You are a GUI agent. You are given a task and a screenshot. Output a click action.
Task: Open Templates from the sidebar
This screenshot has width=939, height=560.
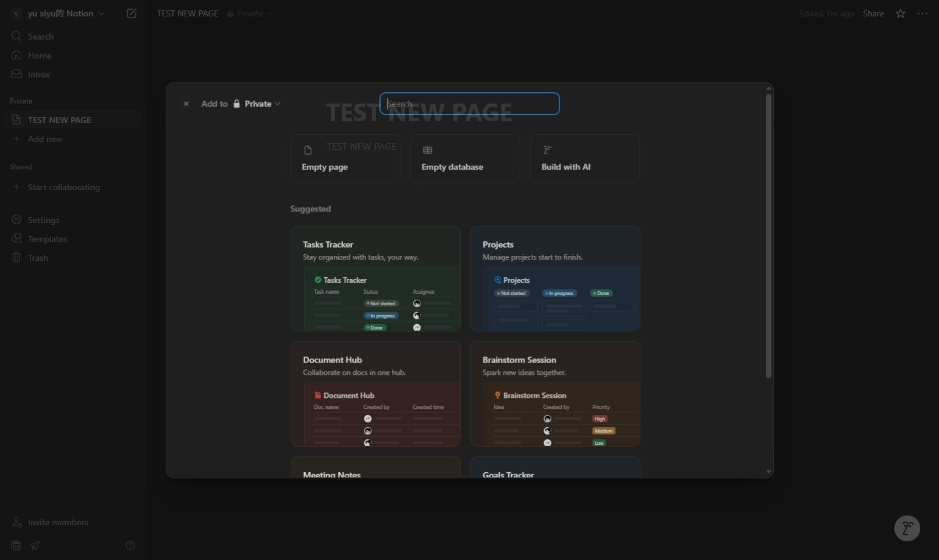pyautogui.click(x=73, y=239)
